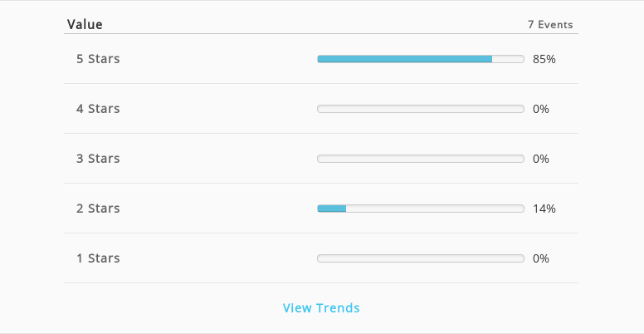Click the 0% value for 1 Stars

(x=541, y=258)
